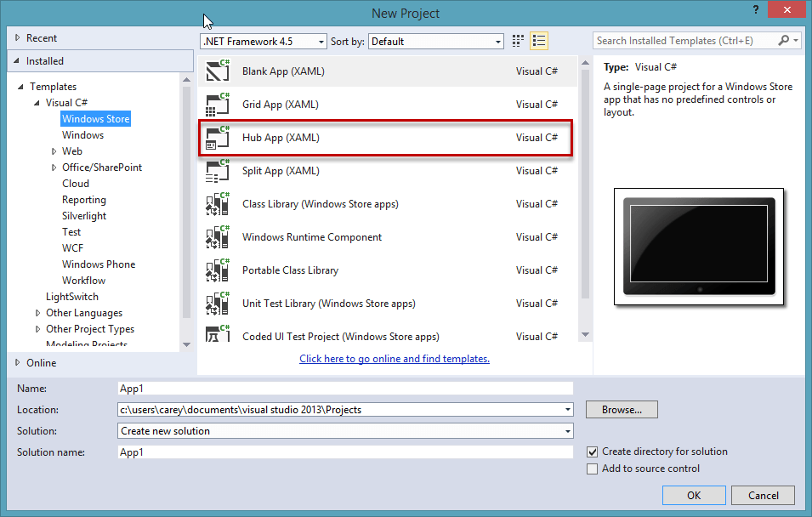The image size is (812, 517).
Task: Click the Solution name input field
Action: coord(345,452)
